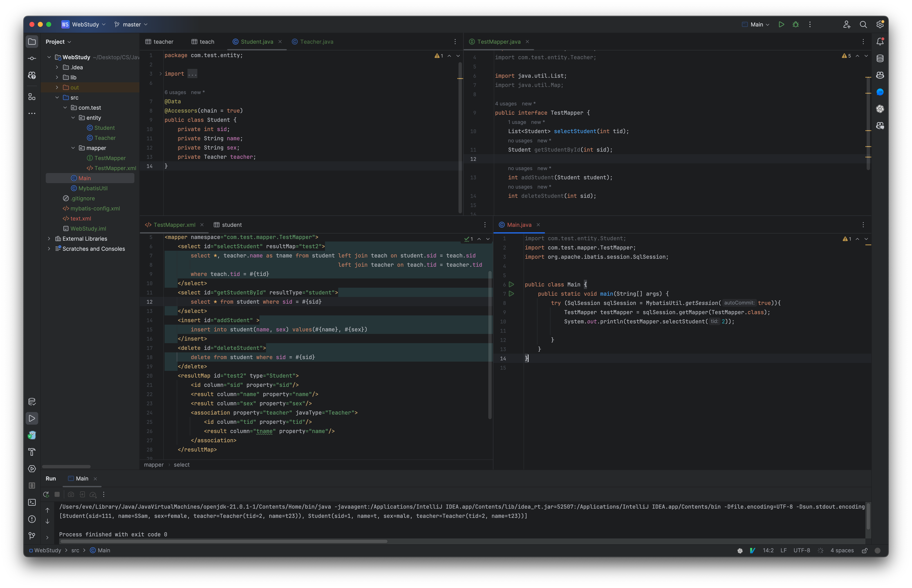This screenshot has height=588, width=912.
Task: Toggle the Project panel visibility
Action: [x=31, y=41]
